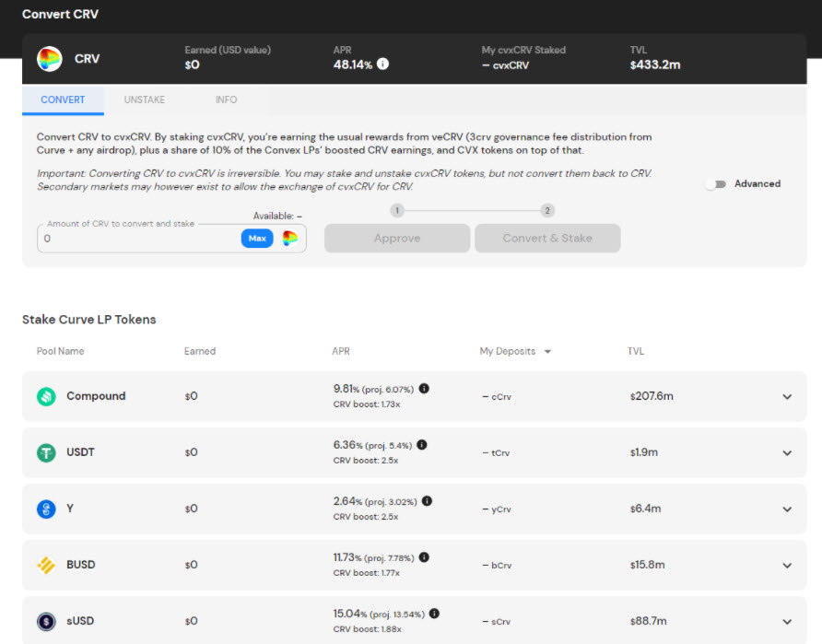This screenshot has height=644, width=822.
Task: Expand the Compound pool row
Action: (x=787, y=397)
